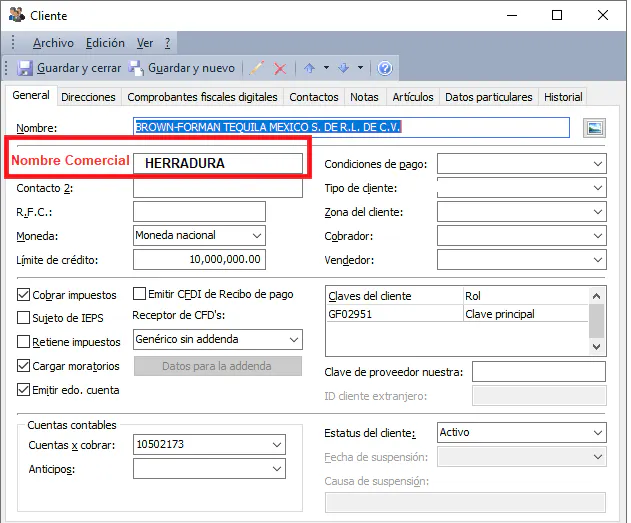This screenshot has height=523, width=631.
Task: Uncheck the Cobrar impuestos checkbox
Action: click(x=24, y=295)
